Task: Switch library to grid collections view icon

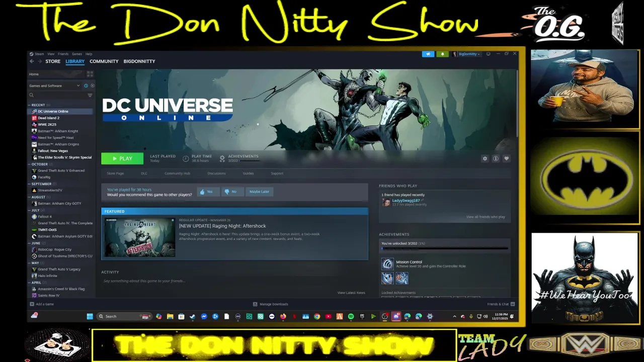Action: pos(90,74)
